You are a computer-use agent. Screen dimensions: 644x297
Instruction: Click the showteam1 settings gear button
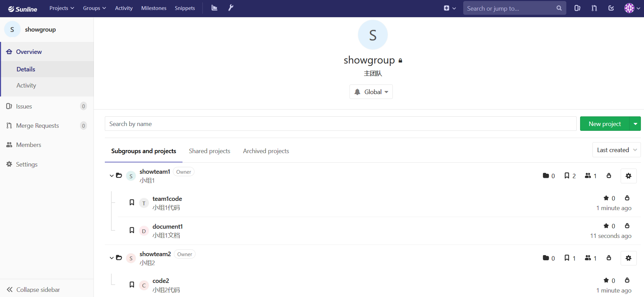coord(629,176)
